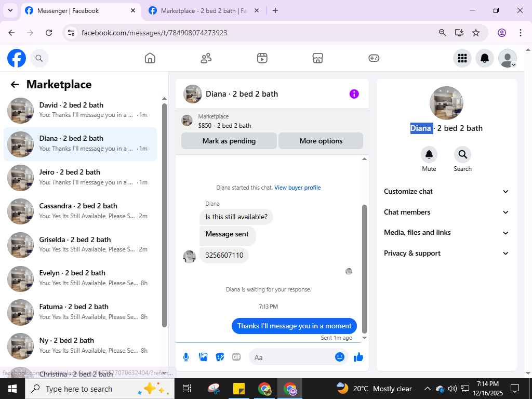Screen dimensions: 532x399
Task: Open Facebook search magnifier icon
Action: 39,58
